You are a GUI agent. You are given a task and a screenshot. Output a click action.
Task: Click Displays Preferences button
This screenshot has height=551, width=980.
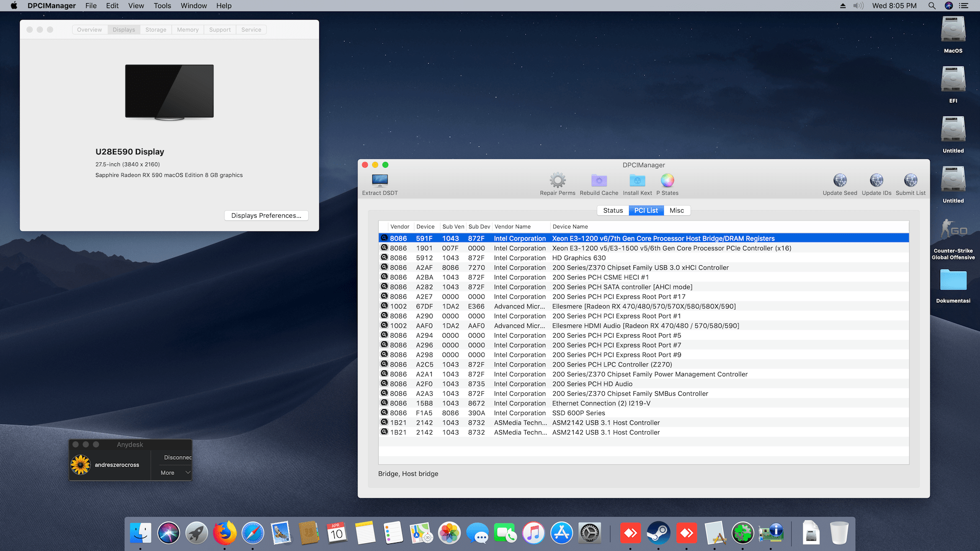tap(266, 216)
